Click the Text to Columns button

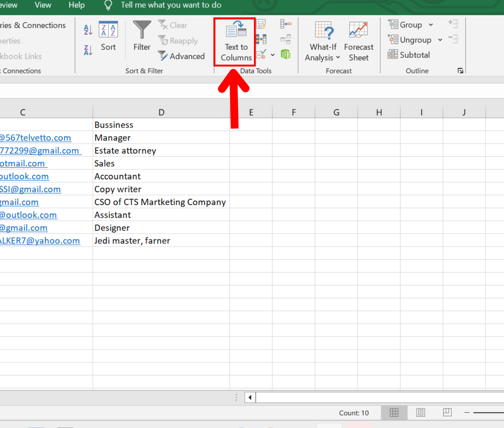click(236, 42)
